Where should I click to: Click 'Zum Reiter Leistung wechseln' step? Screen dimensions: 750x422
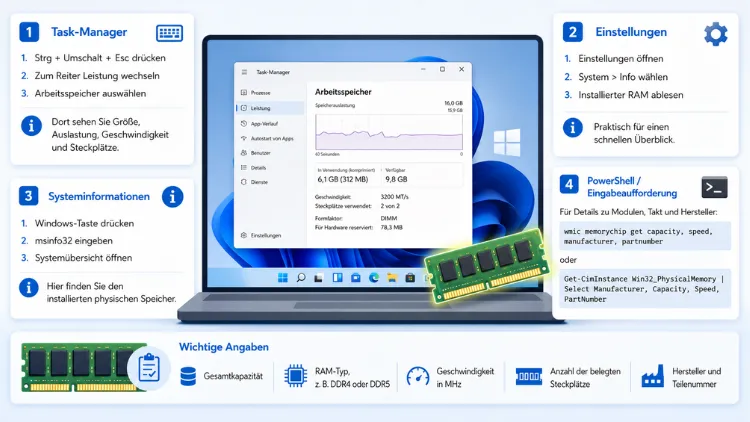tap(97, 76)
